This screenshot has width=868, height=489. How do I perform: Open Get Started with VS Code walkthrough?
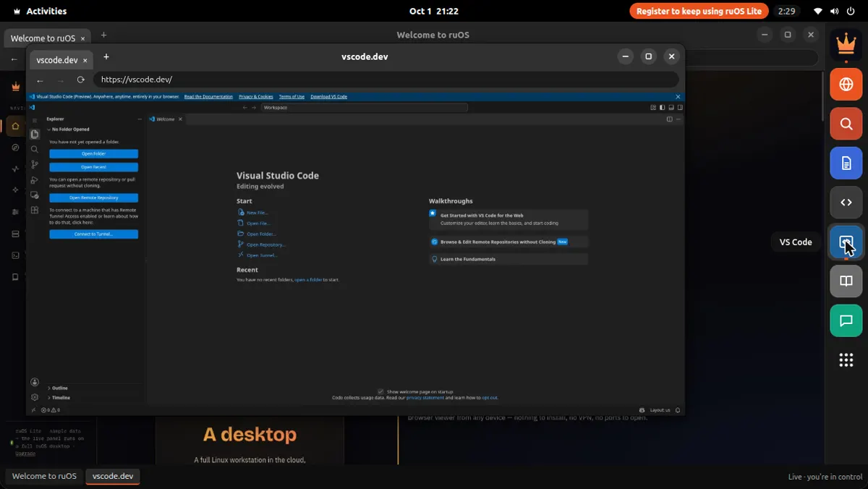509,219
